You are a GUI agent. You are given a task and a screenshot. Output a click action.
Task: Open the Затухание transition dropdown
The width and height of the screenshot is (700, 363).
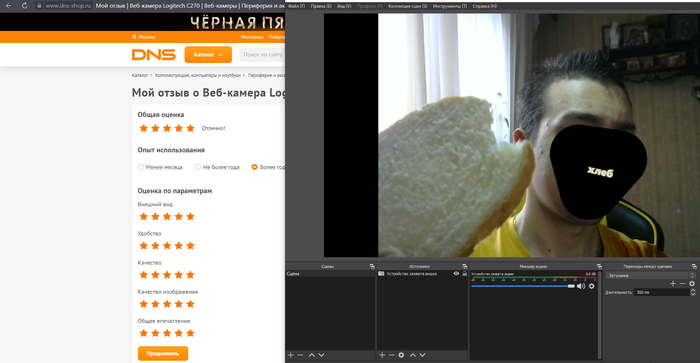650,275
